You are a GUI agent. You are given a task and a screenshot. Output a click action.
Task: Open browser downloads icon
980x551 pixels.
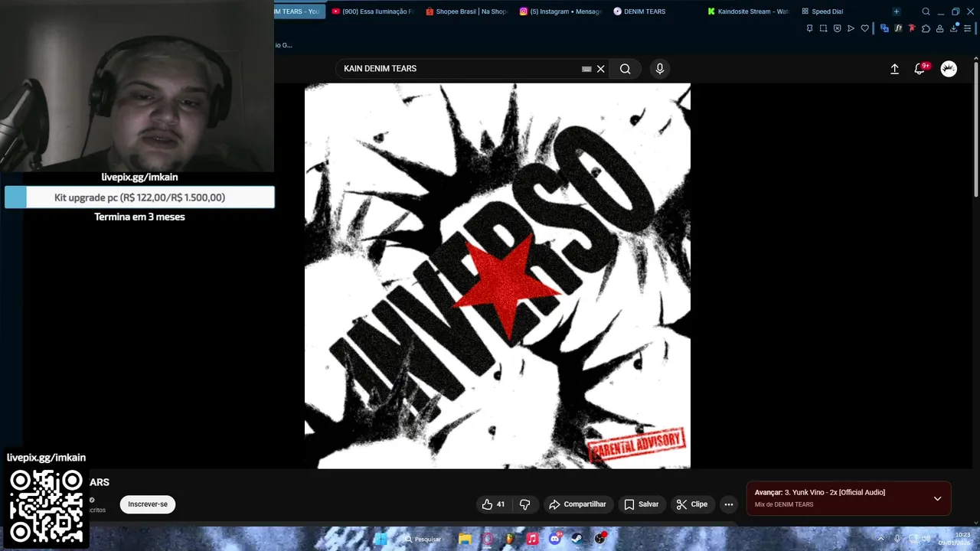(x=954, y=28)
